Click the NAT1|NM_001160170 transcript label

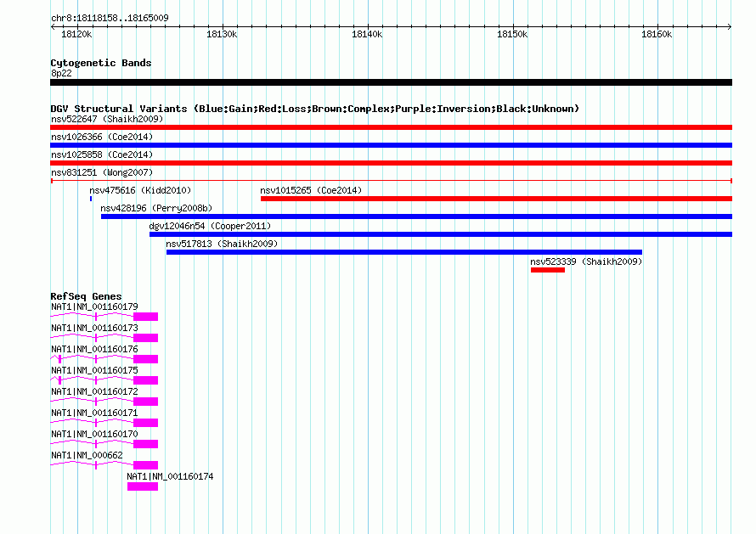94,434
